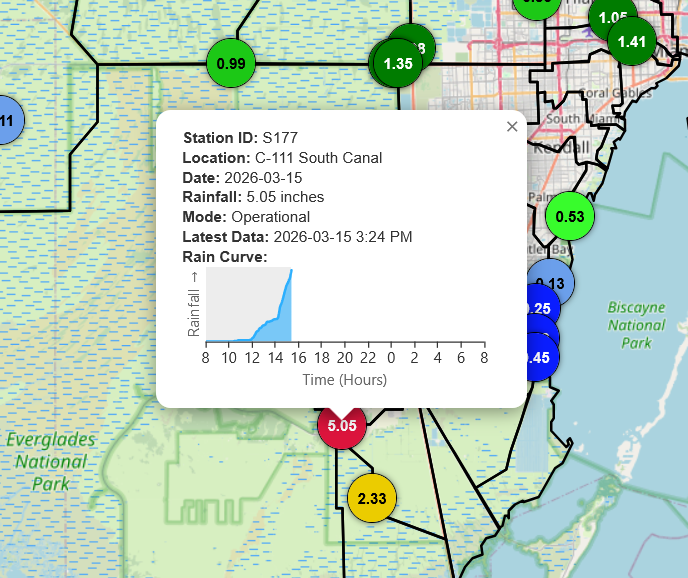Screen dimensions: 688x578
Task: Click the partially visible blue 11 marker
Action: [x=9, y=120]
